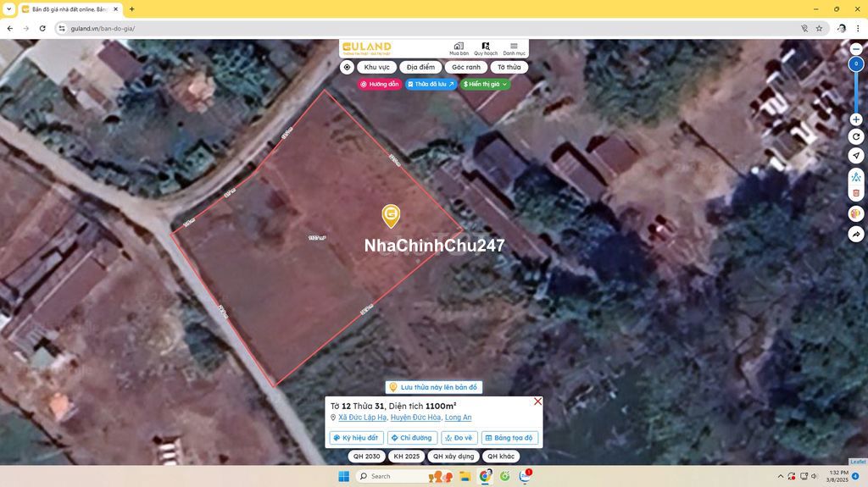Toggle the QH 2030 planning layer

(x=366, y=457)
